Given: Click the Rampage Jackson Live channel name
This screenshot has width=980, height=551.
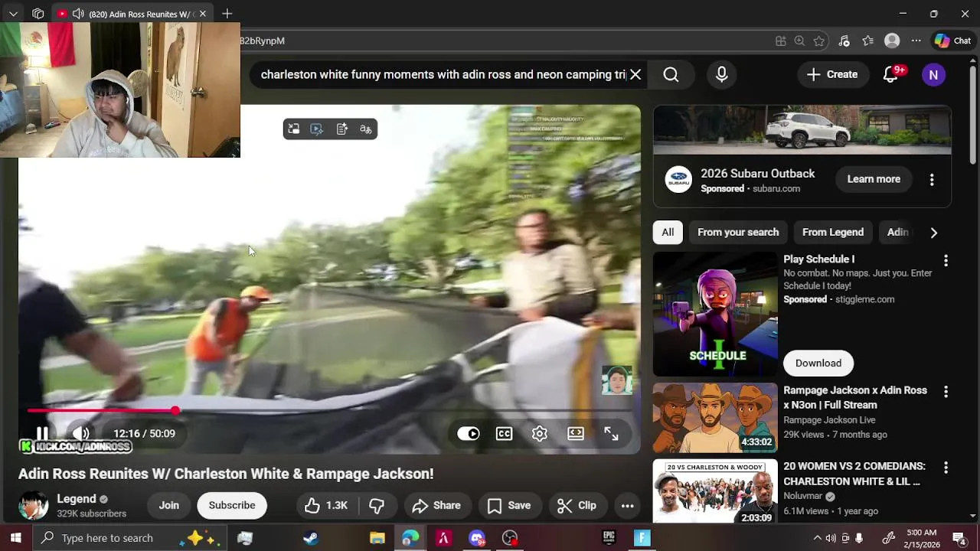Looking at the screenshot, I should coord(829,420).
